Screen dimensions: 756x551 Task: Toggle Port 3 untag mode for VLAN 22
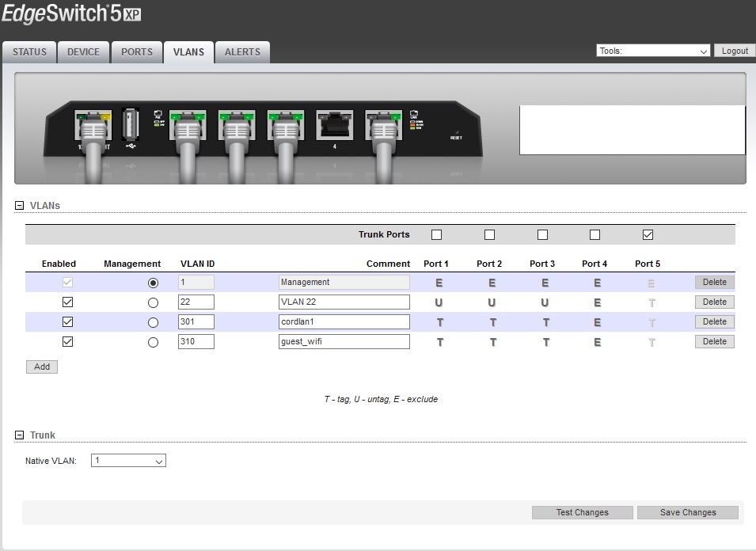545,302
